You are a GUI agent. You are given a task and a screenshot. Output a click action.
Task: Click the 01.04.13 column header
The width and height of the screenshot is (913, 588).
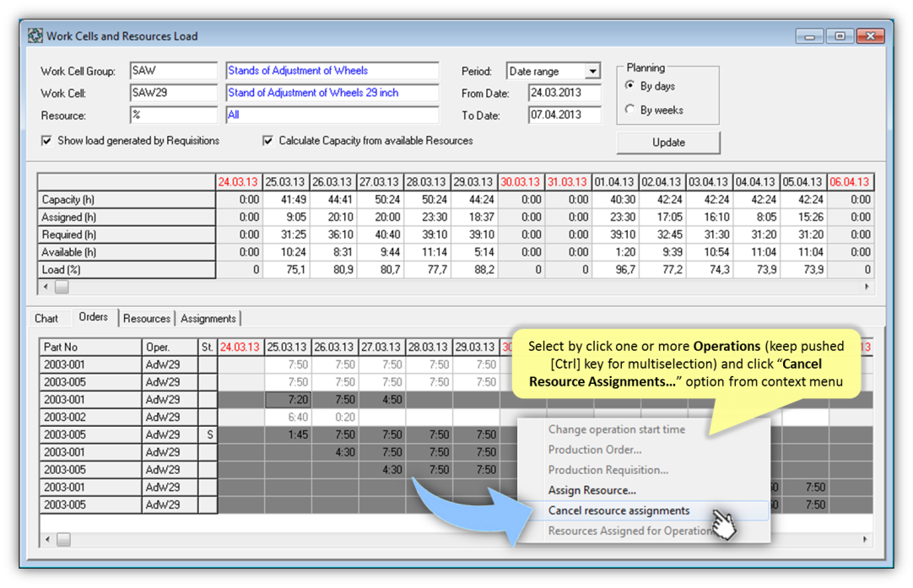point(615,182)
